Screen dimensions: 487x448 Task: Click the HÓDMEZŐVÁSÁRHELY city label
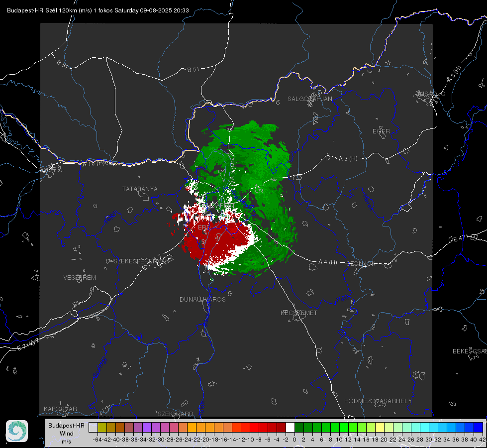(x=378, y=401)
